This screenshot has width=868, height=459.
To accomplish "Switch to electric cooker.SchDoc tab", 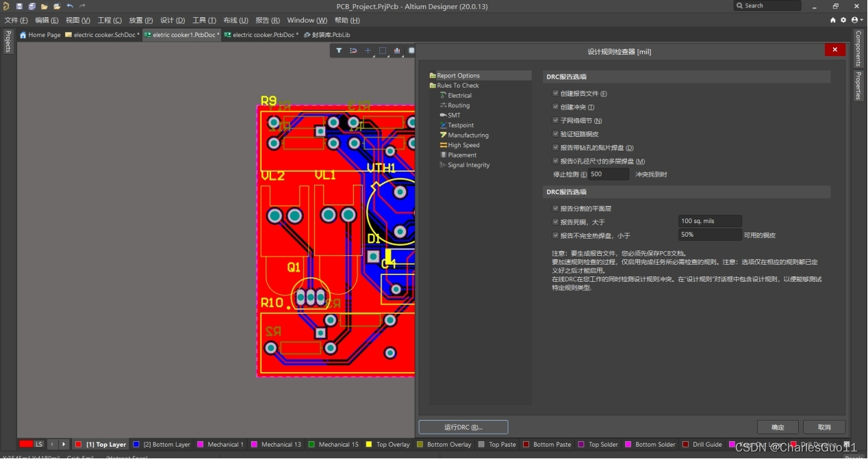I will pyautogui.click(x=103, y=34).
